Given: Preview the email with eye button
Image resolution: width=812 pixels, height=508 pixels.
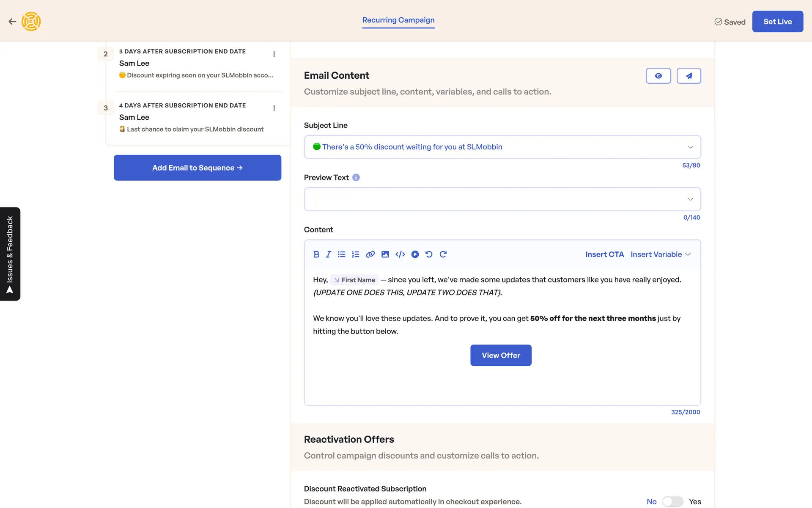Looking at the screenshot, I should (x=658, y=76).
